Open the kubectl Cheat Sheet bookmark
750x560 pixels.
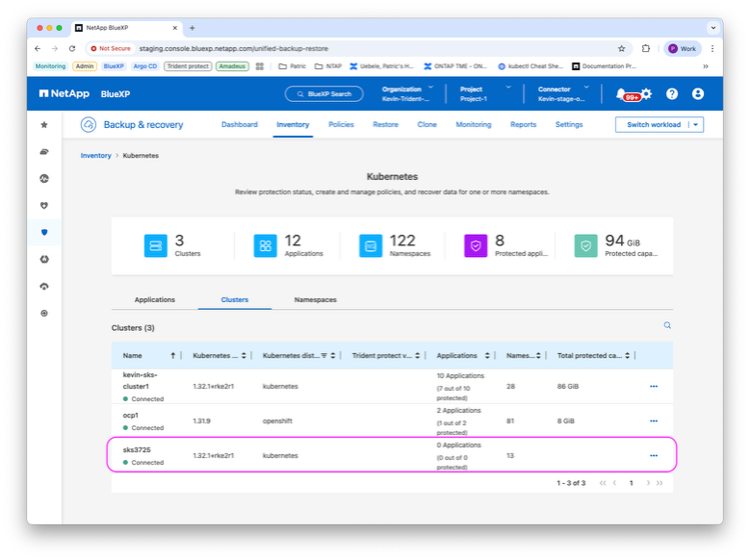coord(530,66)
